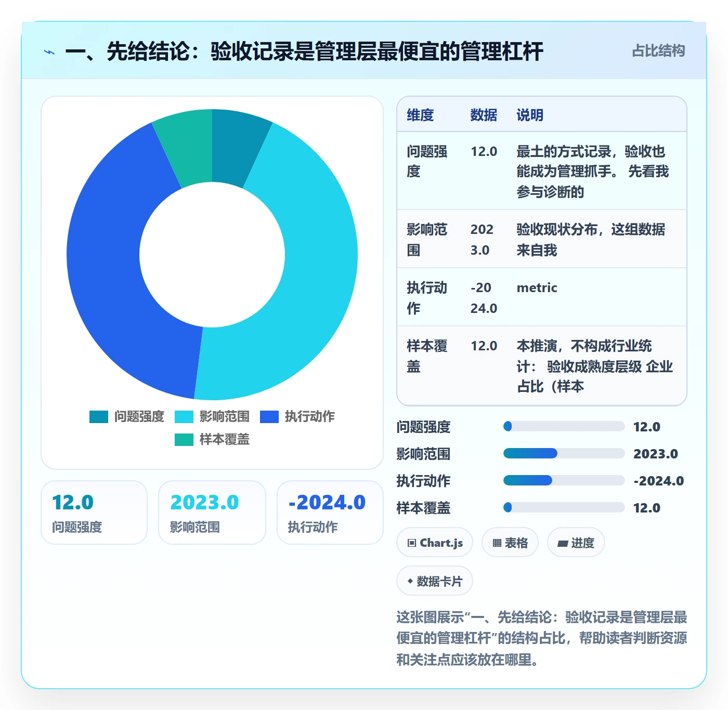
Task: Click the diamond icon in 数据卡片 chip
Action: click(x=410, y=581)
